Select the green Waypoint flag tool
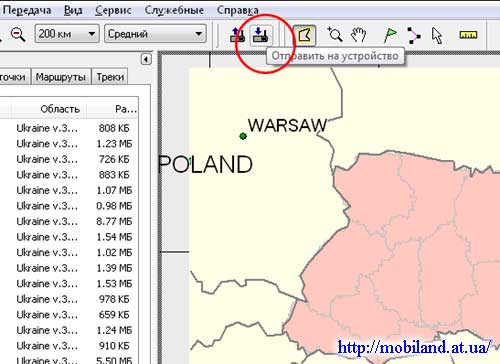500x364 pixels. [390, 35]
